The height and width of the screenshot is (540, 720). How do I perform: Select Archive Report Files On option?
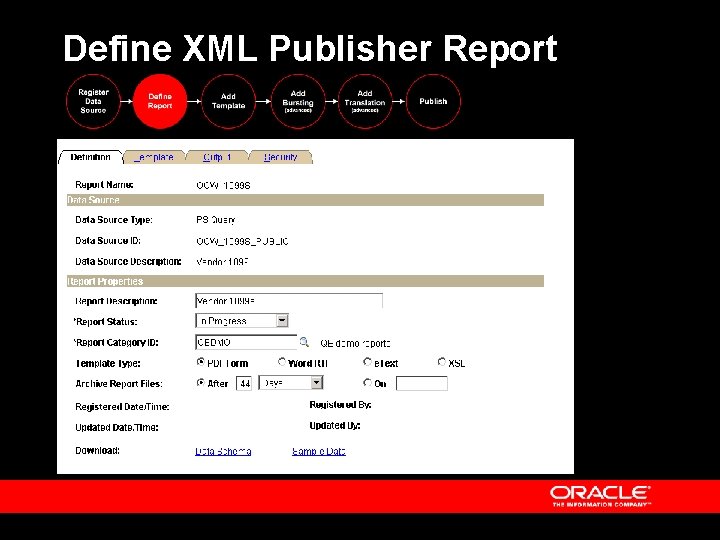click(367, 382)
